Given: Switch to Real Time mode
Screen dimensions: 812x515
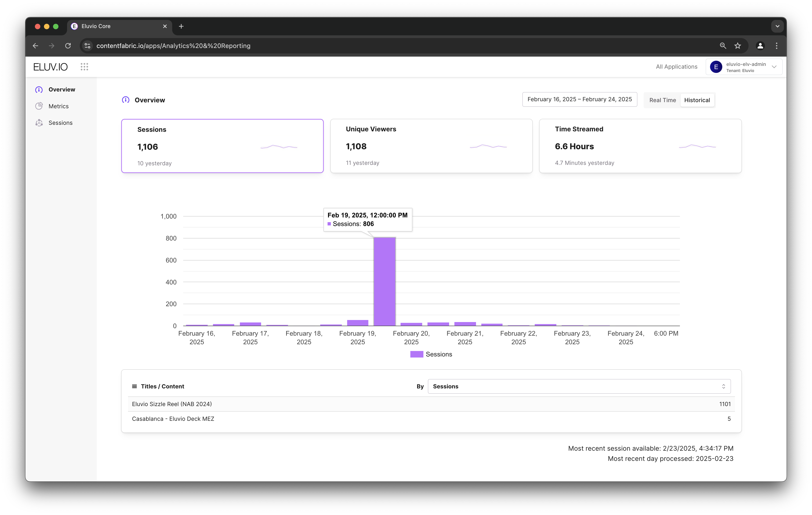Looking at the screenshot, I should point(662,100).
